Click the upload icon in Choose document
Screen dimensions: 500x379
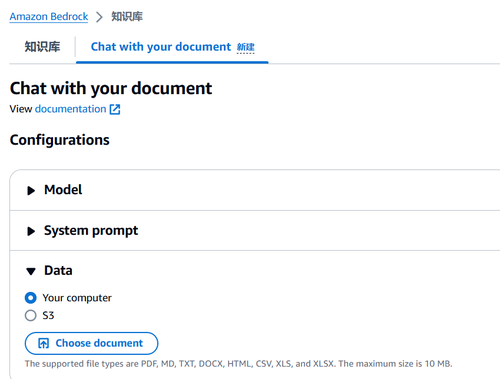coord(44,343)
